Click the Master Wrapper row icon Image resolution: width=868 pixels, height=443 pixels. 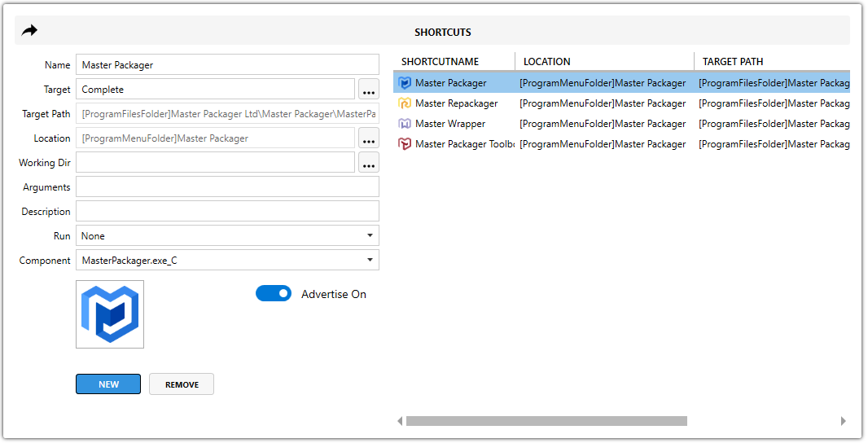tap(405, 124)
